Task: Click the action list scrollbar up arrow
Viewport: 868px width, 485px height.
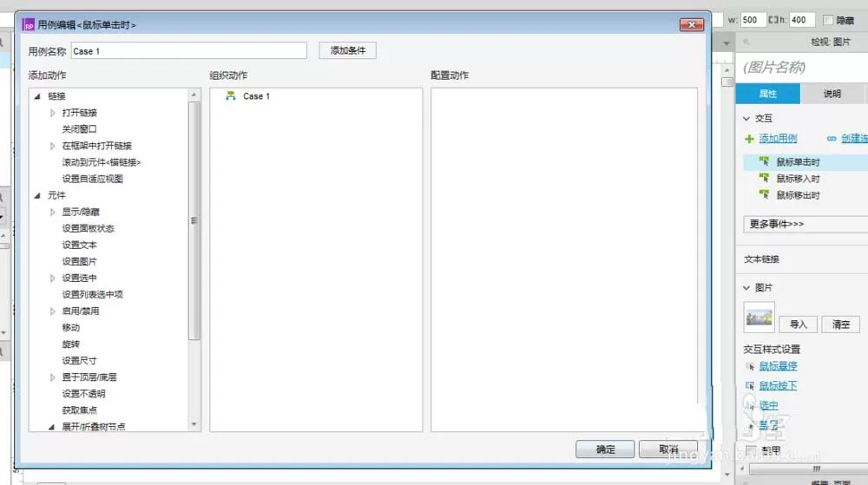Action: (x=194, y=95)
